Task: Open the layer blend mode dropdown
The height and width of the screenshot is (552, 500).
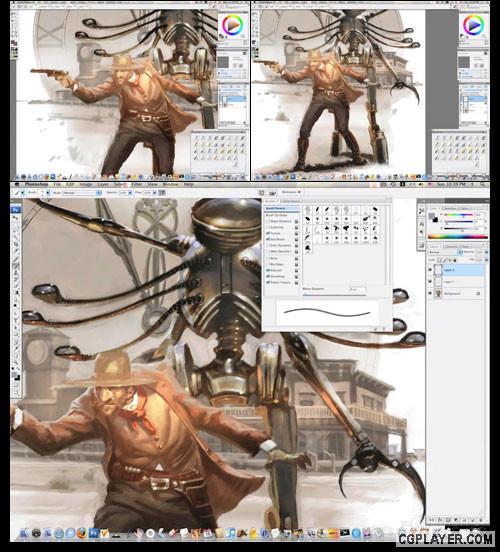Action: click(445, 252)
